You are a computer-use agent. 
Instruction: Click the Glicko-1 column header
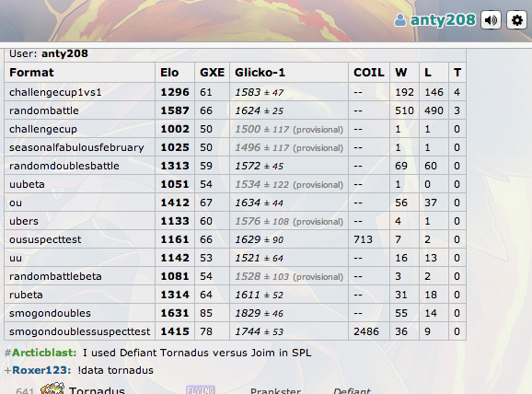pos(260,73)
